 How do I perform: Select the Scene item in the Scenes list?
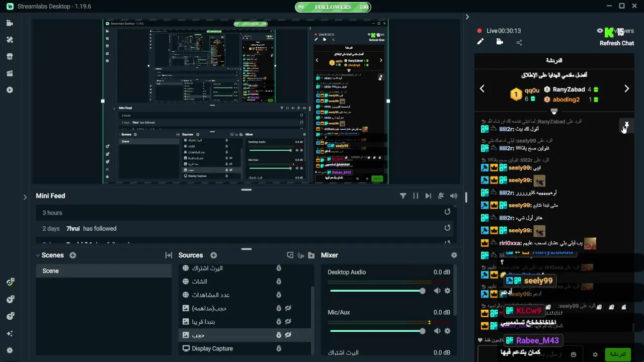(x=104, y=271)
